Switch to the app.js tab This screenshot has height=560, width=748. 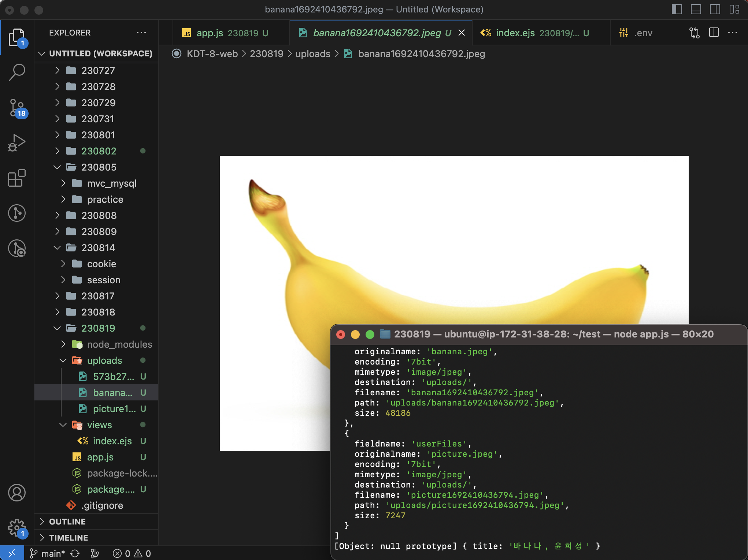tap(231, 33)
